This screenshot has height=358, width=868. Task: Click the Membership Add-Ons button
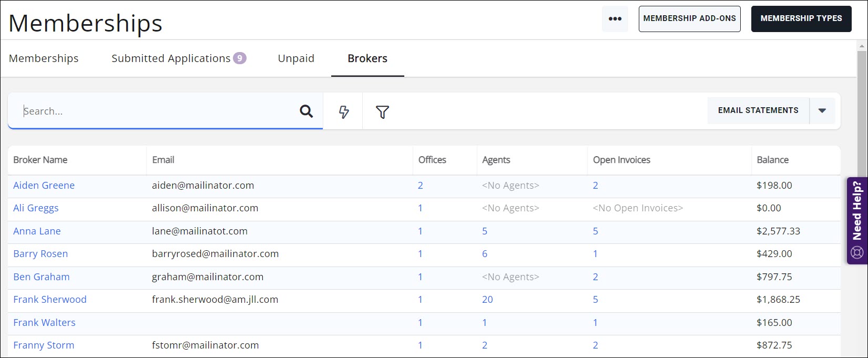(689, 18)
